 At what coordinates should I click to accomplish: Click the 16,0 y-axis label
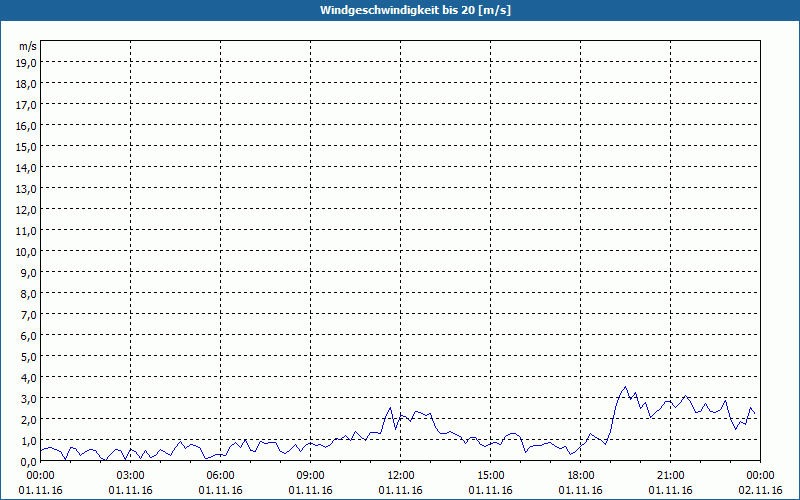point(27,126)
